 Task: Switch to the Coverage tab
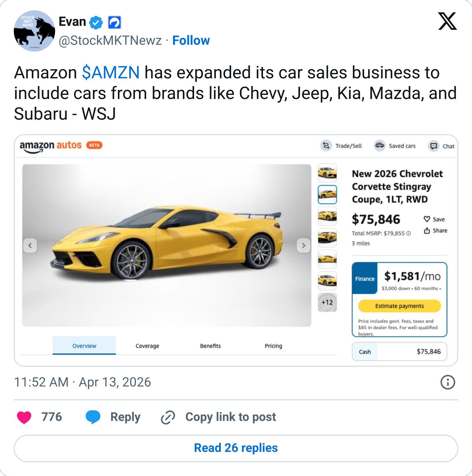147,346
